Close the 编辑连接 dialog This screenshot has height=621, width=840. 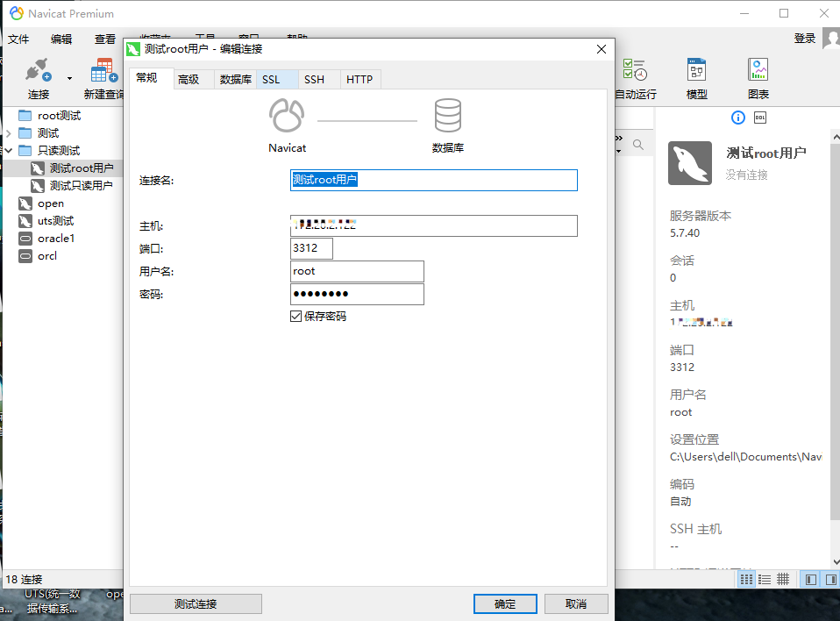point(602,49)
